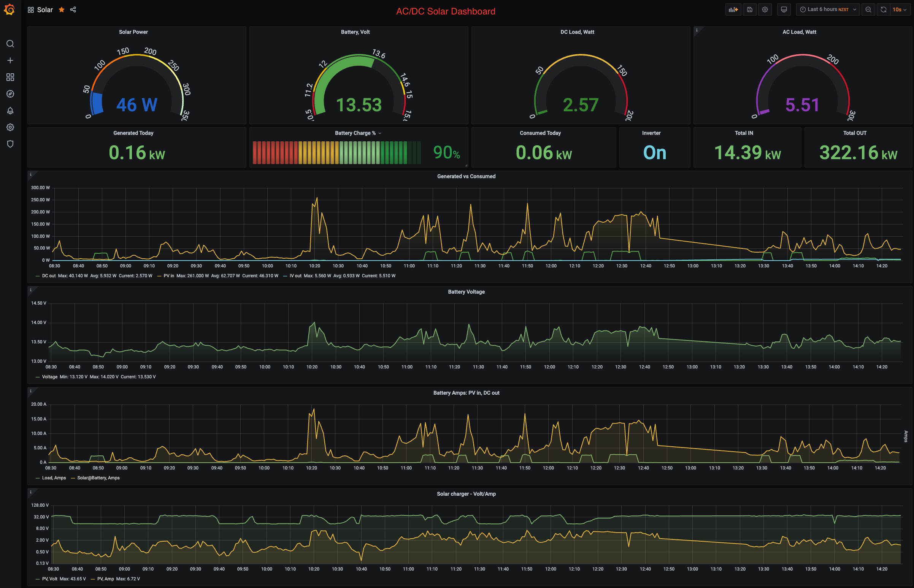Click the Create plus icon in the sidebar
Viewport: 914px width, 588px height.
pyautogui.click(x=10, y=60)
